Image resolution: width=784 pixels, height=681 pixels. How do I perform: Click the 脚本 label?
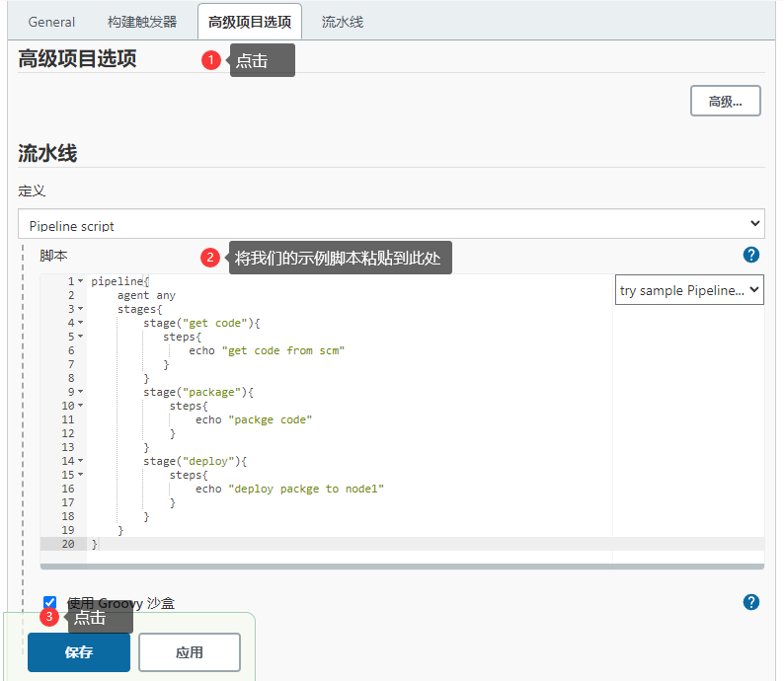(53, 256)
